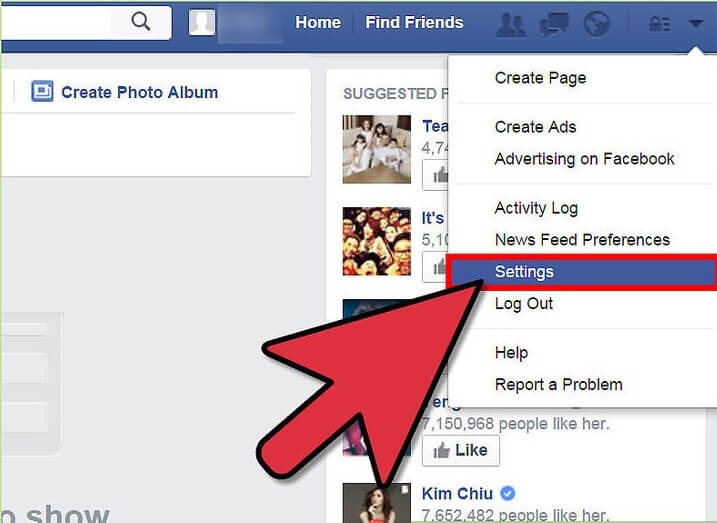Open the friend requests icon

(511, 24)
